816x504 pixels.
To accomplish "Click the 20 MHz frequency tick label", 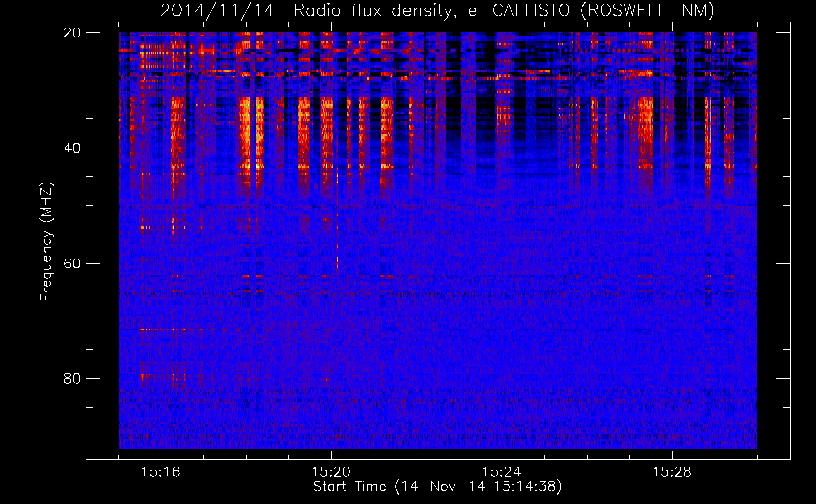I will pyautogui.click(x=72, y=33).
